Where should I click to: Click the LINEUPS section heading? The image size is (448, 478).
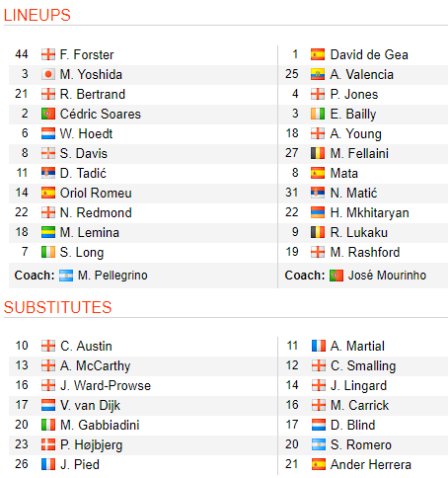[37, 15]
